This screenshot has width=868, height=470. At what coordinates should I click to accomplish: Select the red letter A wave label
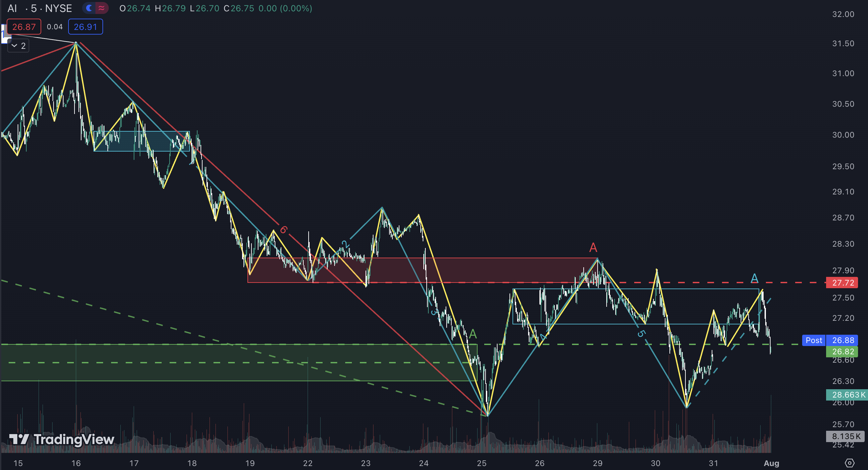593,247
